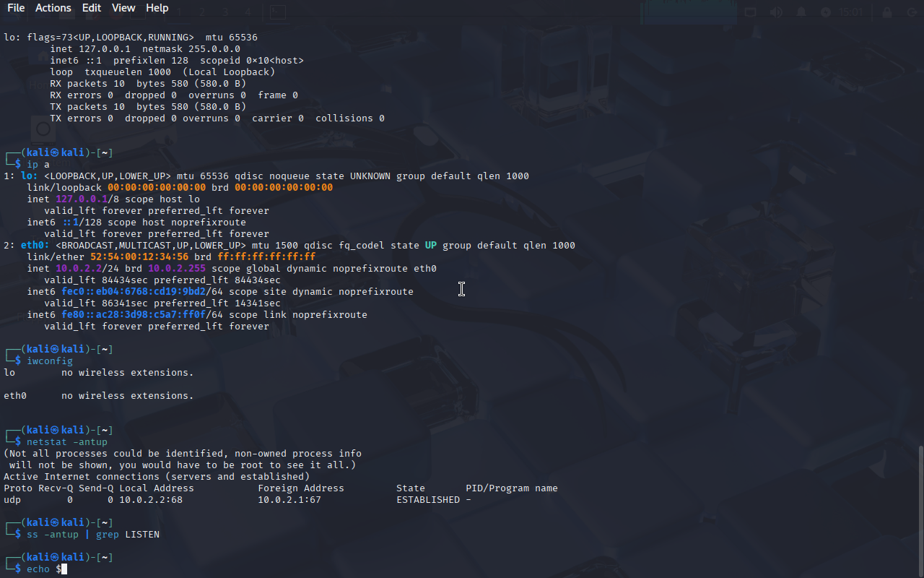
Task: Click 'netmask 255.0.0.0' text
Action: [x=191, y=49]
